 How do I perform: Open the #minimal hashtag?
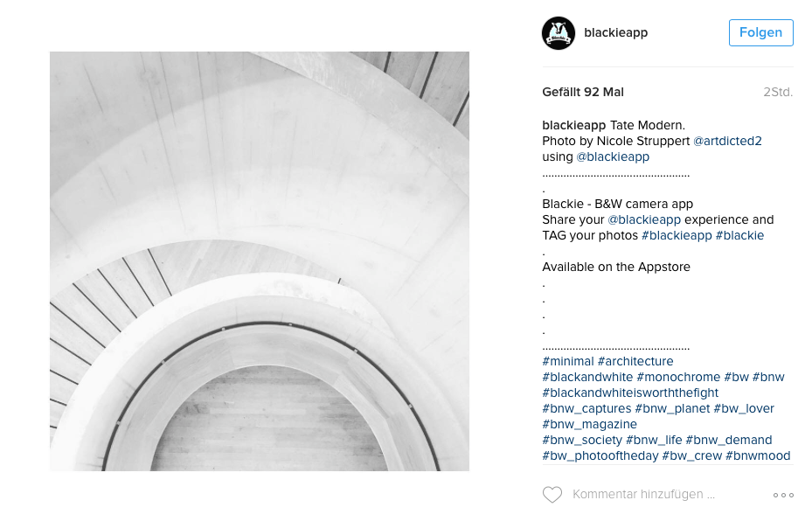[x=568, y=361]
